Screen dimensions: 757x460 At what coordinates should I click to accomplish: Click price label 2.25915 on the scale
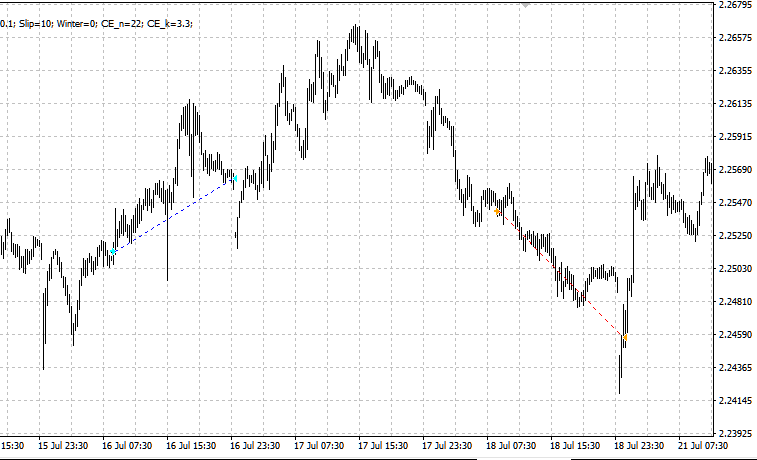click(735, 137)
